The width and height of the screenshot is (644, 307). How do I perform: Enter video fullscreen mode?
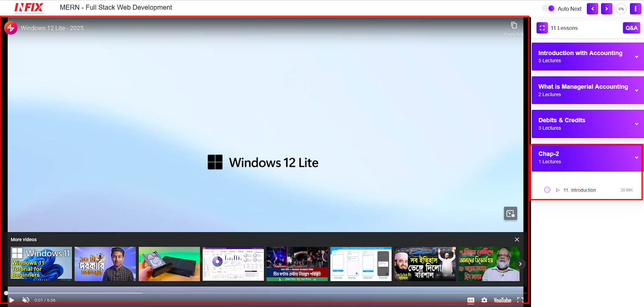[x=520, y=300]
